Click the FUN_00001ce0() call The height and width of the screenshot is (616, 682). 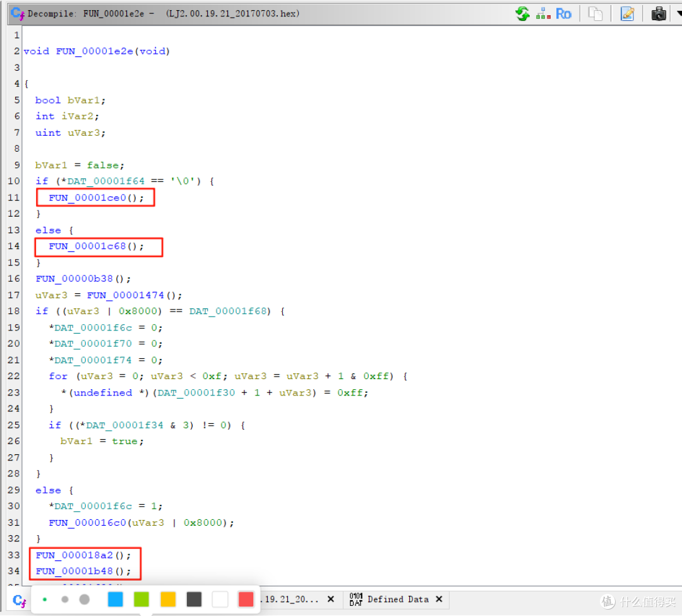96,198
